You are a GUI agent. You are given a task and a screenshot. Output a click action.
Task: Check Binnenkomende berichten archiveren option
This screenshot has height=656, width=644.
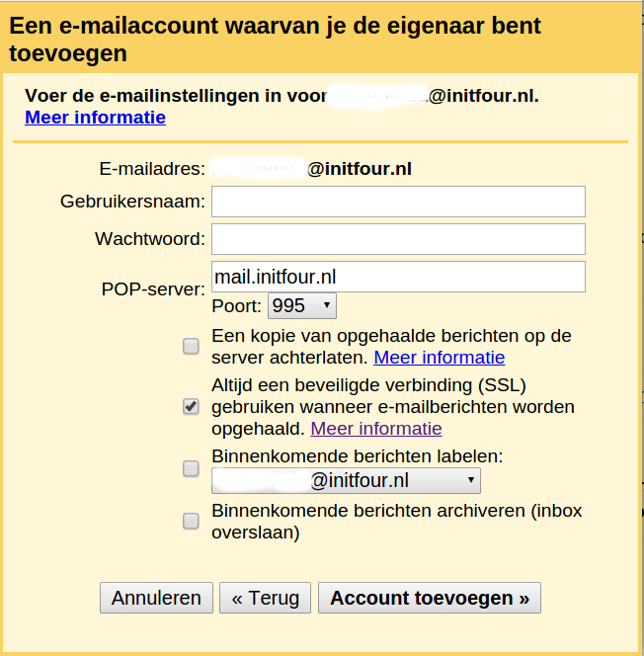(191, 522)
